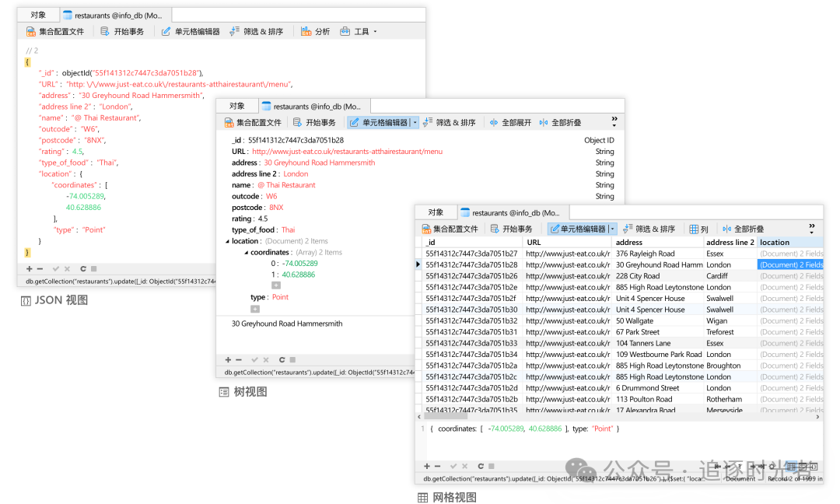Open 单元格编辑器 in the JSON view window
840x504 pixels.
point(191,32)
